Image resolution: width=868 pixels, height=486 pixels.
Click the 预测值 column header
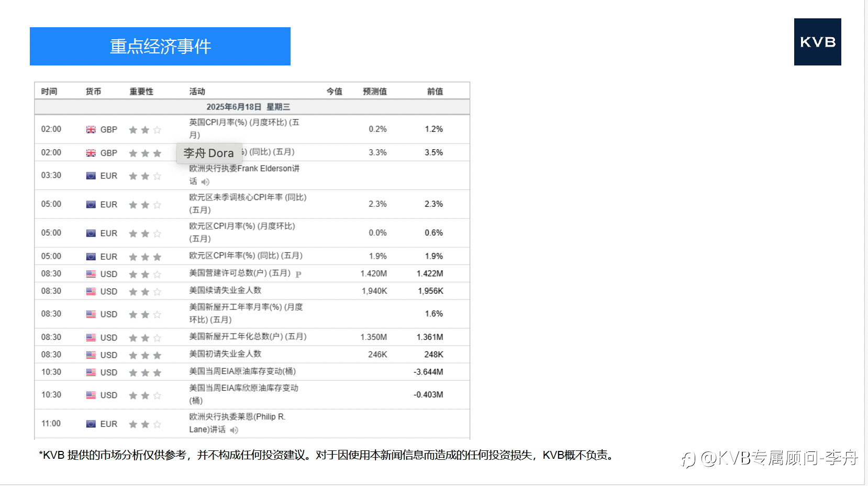click(375, 91)
